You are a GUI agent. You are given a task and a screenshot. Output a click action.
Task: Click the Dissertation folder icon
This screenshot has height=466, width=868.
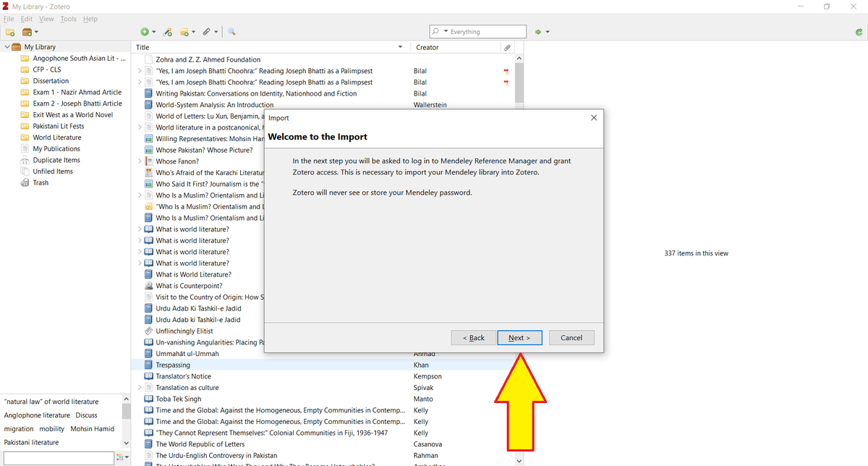click(x=25, y=81)
